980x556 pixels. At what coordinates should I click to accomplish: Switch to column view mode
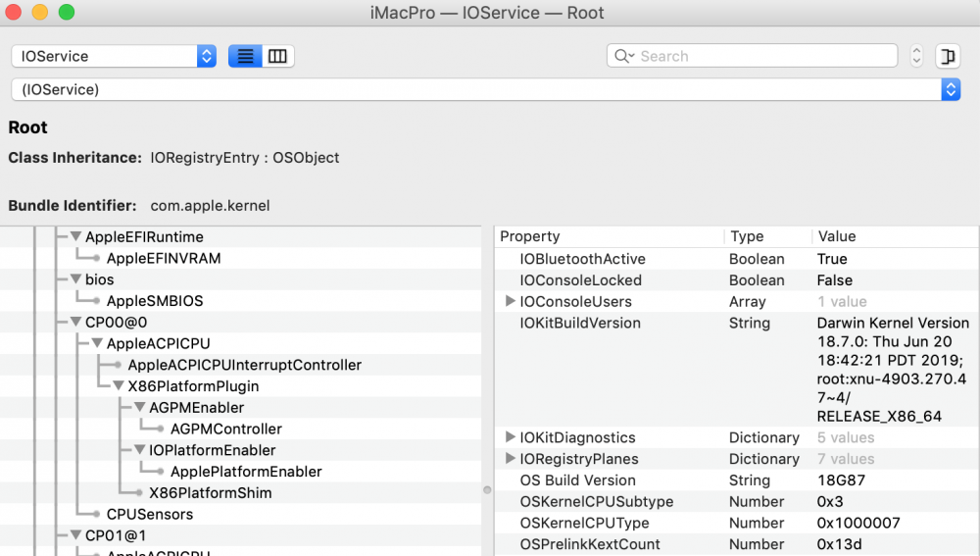pyautogui.click(x=277, y=56)
